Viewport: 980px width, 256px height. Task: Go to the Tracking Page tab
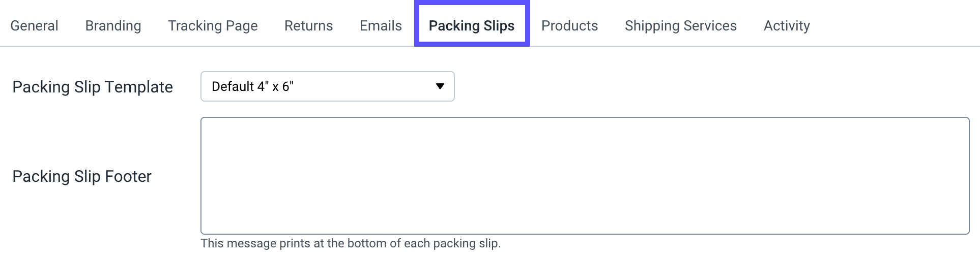click(213, 26)
